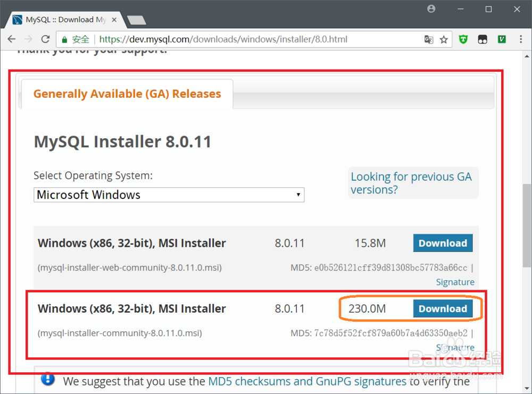The width and height of the screenshot is (532, 394).
Task: Open the green shield extension
Action: (463, 39)
